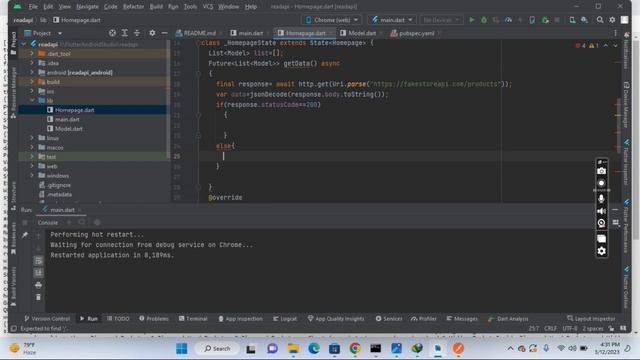Expand the .dart_tool folder
Screen dimensions: 640x360
[x=32, y=53]
